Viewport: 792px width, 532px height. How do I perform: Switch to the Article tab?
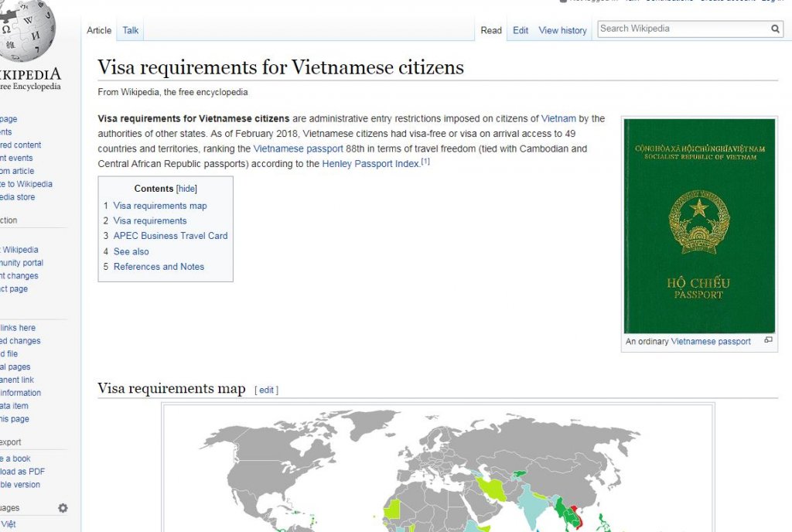coord(99,30)
